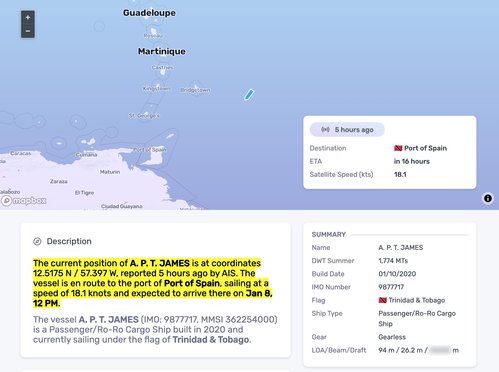Select the satellite speed value 18.1
Screen dimensions: 499x372
(400, 174)
